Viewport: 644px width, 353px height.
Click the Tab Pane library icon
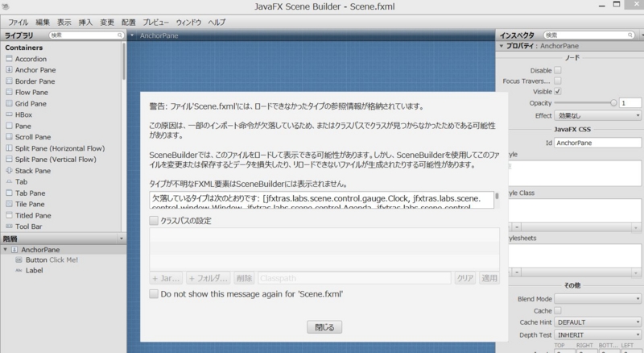tap(9, 193)
